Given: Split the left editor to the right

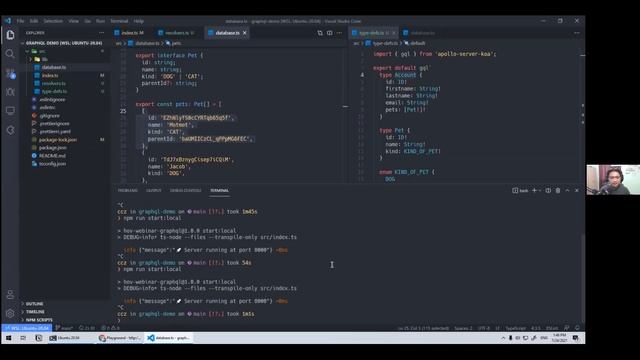Looking at the screenshot, I should coord(329,33).
